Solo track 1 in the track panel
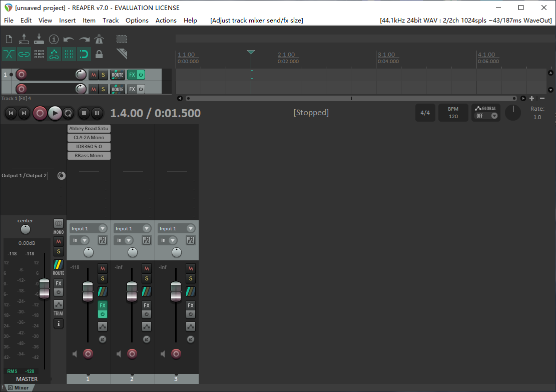The height and width of the screenshot is (392, 556). (103, 75)
